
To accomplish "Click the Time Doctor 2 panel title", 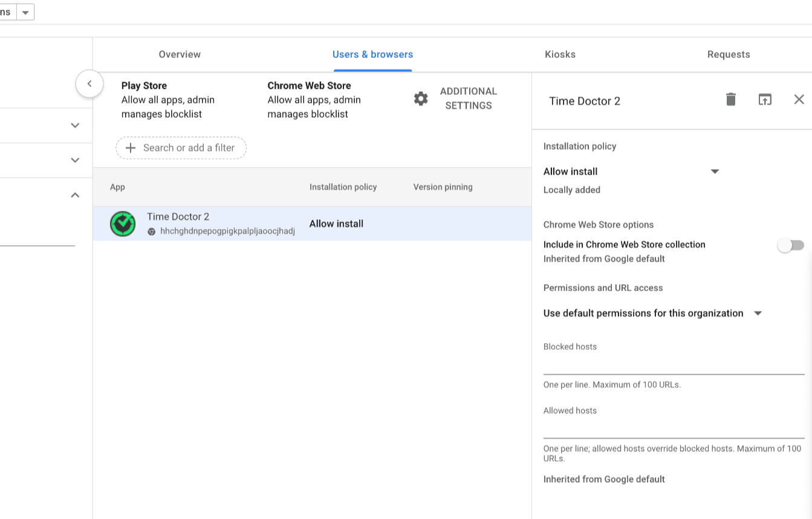I will pyautogui.click(x=585, y=101).
